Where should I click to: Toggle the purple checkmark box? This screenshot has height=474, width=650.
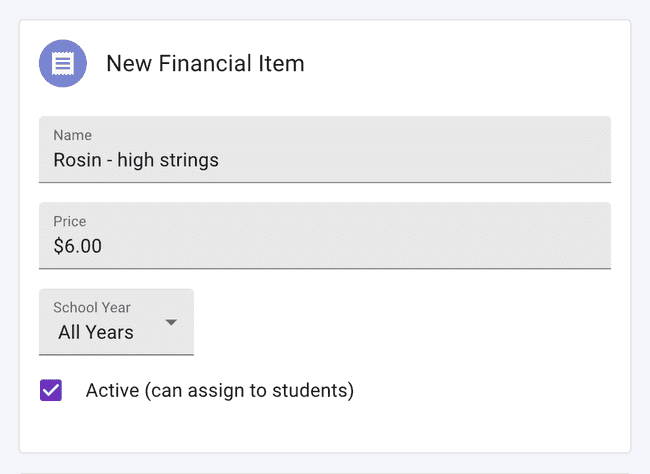[x=51, y=390]
